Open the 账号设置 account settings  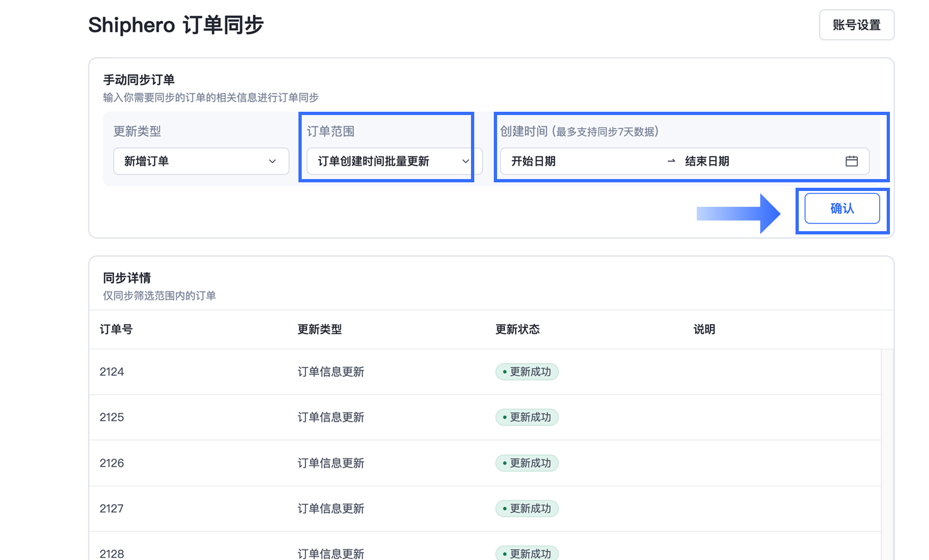tap(856, 25)
